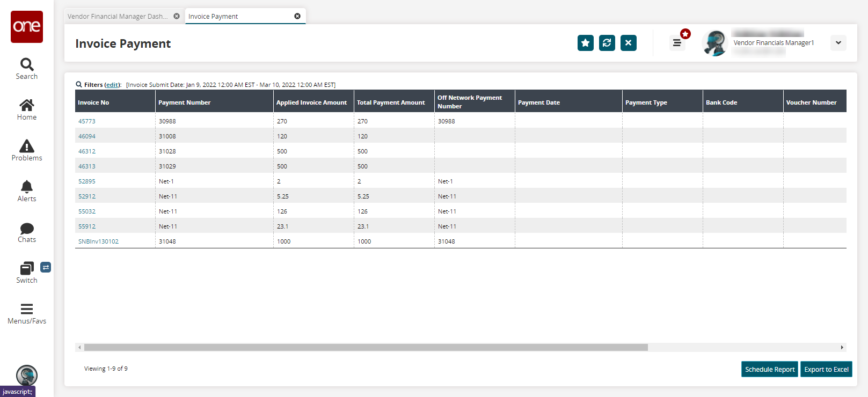Click the filters edit link

[x=112, y=85]
